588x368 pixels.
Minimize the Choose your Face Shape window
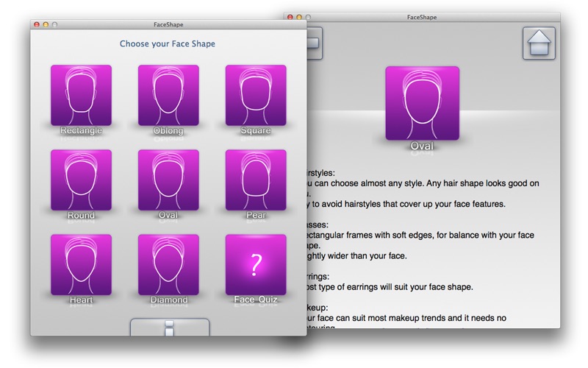pyautogui.click(x=46, y=24)
